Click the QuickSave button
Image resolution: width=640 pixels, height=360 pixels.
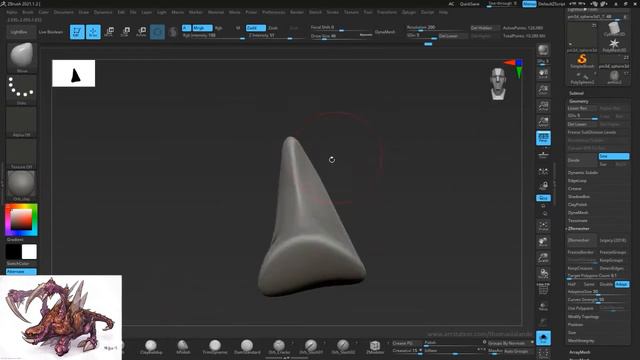click(470, 4)
